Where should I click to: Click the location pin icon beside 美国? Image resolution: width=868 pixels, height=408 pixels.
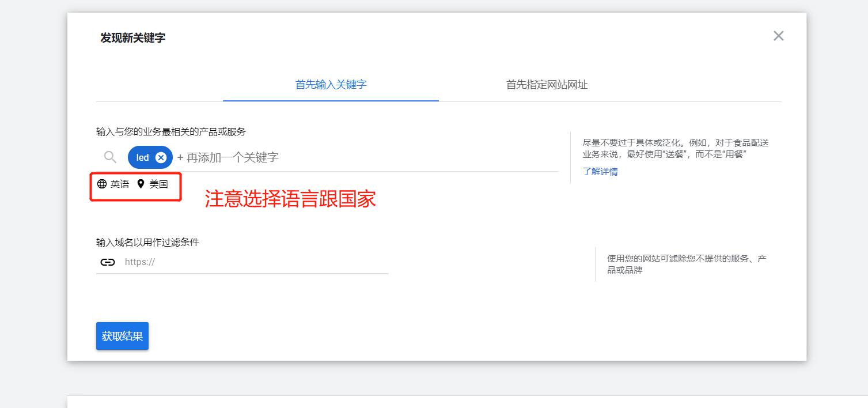(x=141, y=184)
